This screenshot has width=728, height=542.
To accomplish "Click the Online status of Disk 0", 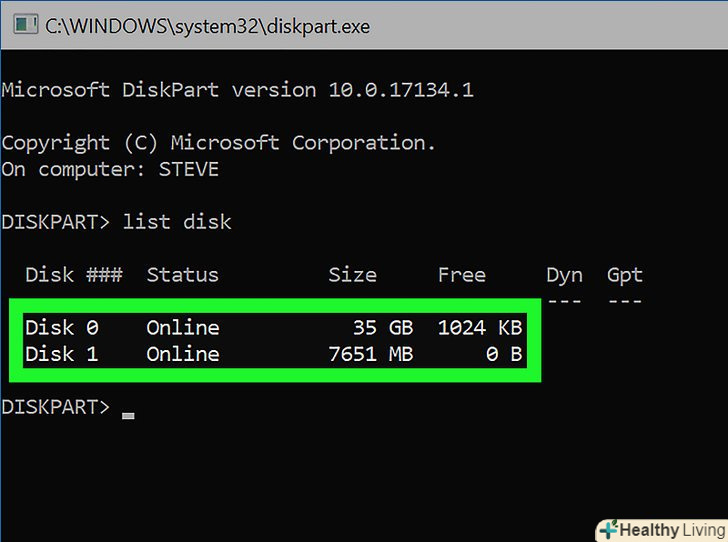I will pos(183,327).
